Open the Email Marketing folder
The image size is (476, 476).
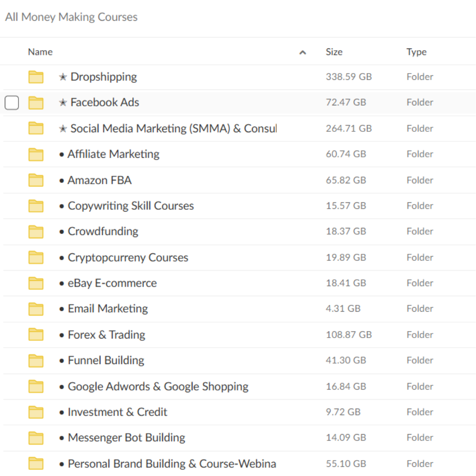(x=108, y=309)
